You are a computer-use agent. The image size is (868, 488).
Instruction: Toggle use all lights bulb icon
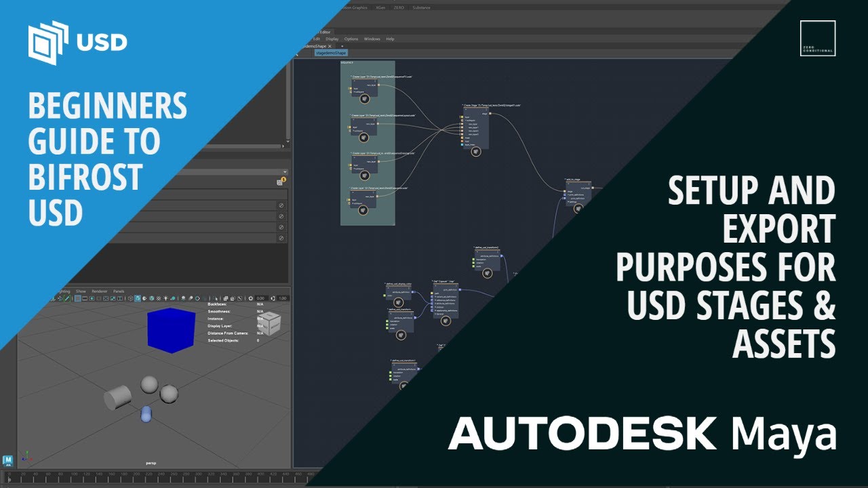click(165, 298)
